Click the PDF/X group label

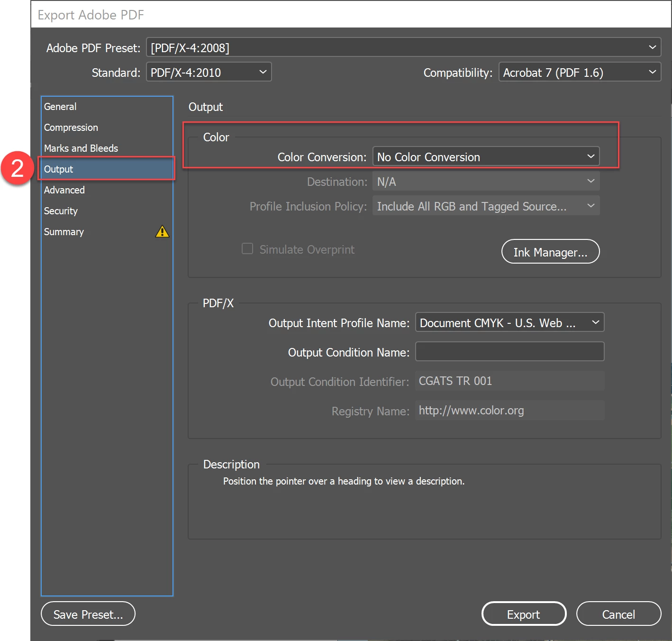point(218,303)
